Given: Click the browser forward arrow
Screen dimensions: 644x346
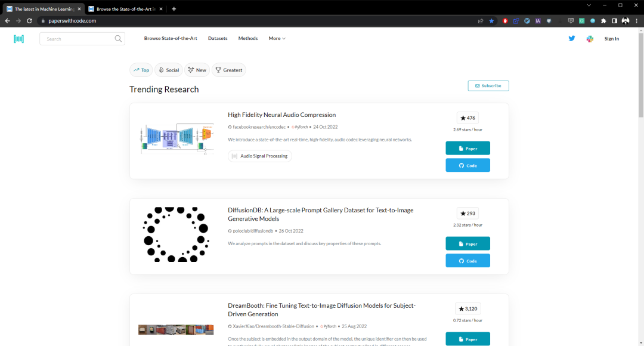Looking at the screenshot, I should pos(18,20).
